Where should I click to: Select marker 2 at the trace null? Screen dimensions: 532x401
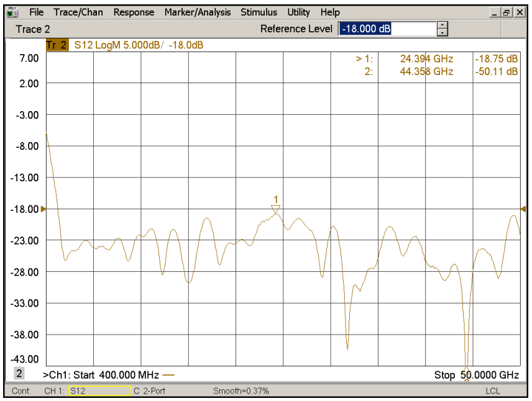[x=466, y=363]
